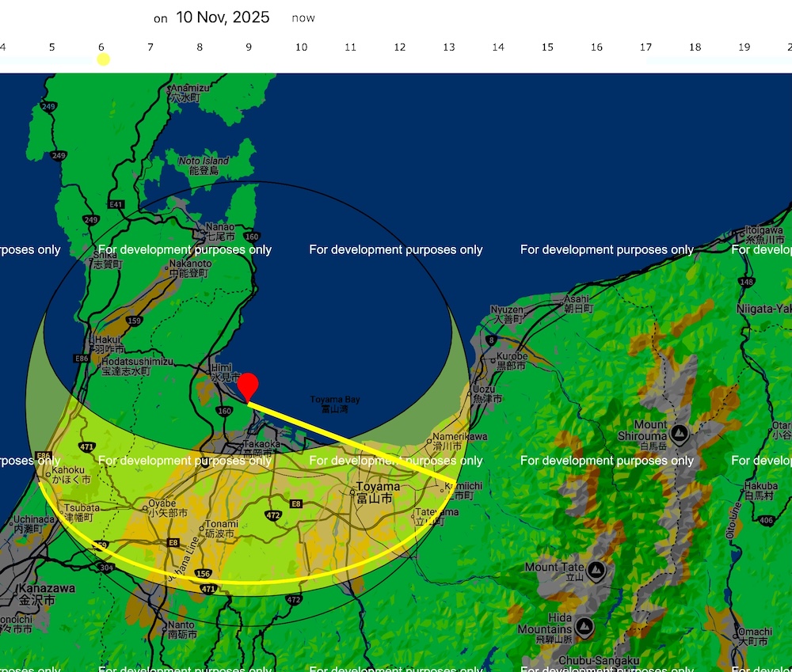The width and height of the screenshot is (792, 672).
Task: Click the Kanazawa city label
Action: (x=37, y=589)
